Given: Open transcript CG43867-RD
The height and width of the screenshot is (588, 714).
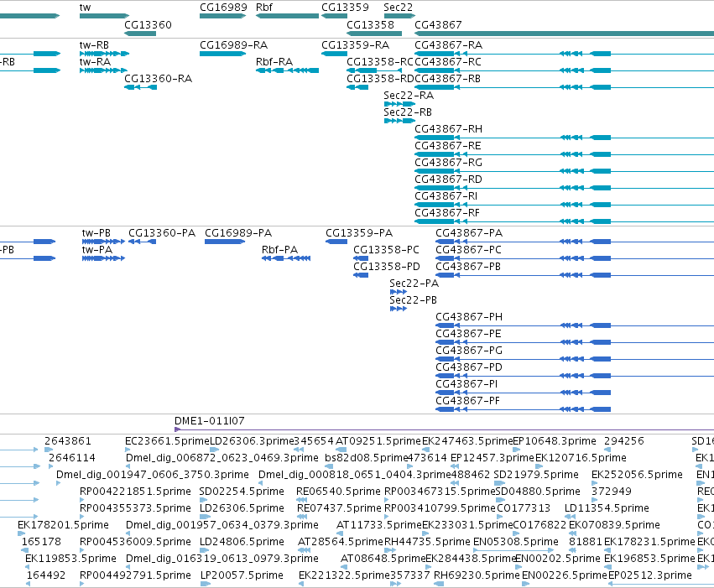Looking at the screenshot, I should 448,180.
